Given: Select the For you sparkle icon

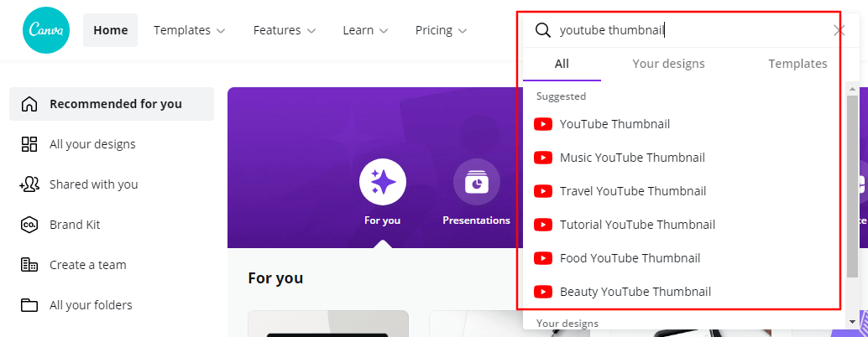Looking at the screenshot, I should pos(383,182).
